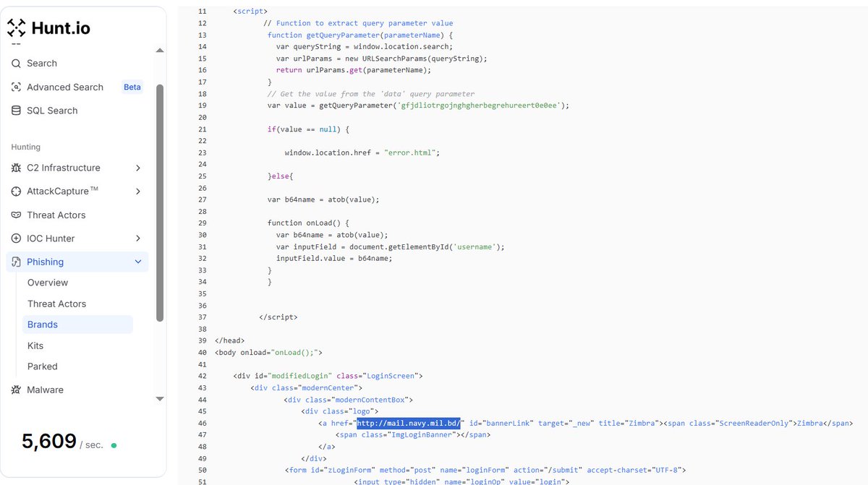Click 'error.html' string on line 23

tap(409, 153)
